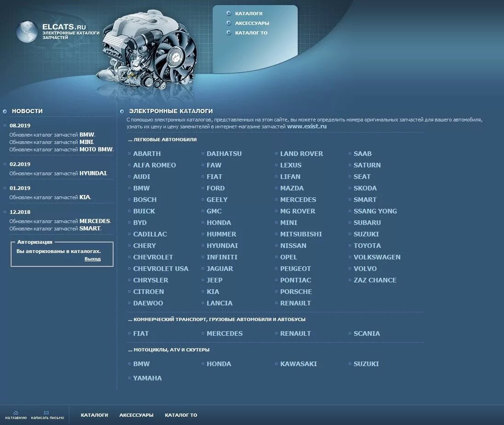The height and width of the screenshot is (425, 504).
Task: Open the MITSUBISHI catalog
Action: 301,234
